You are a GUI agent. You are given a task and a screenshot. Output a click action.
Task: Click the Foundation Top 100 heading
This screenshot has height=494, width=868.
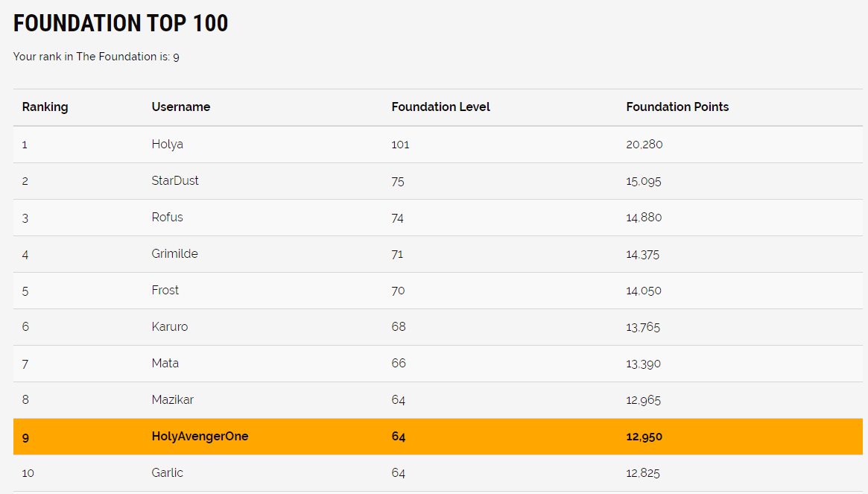pos(121,24)
